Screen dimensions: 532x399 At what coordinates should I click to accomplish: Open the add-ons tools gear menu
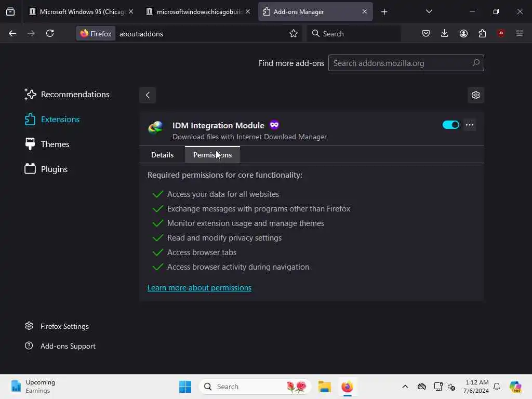[476, 95]
